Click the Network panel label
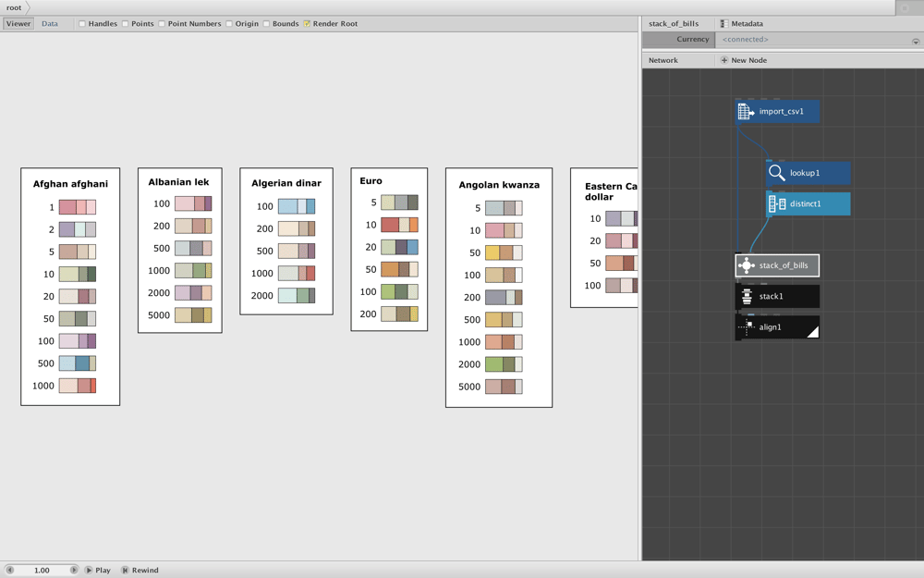The width and height of the screenshot is (924, 578). [663, 60]
